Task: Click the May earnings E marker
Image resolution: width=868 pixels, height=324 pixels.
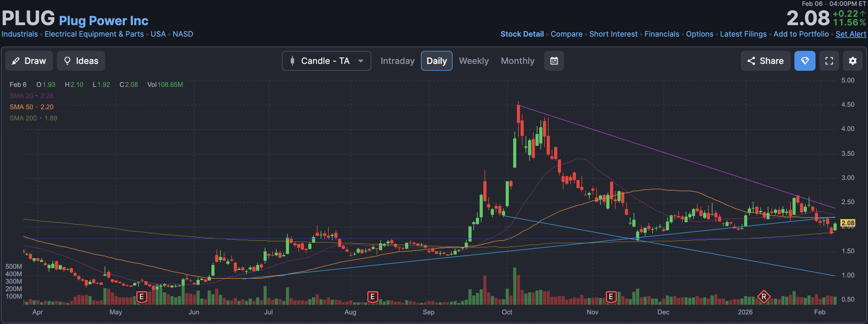Action: click(142, 297)
